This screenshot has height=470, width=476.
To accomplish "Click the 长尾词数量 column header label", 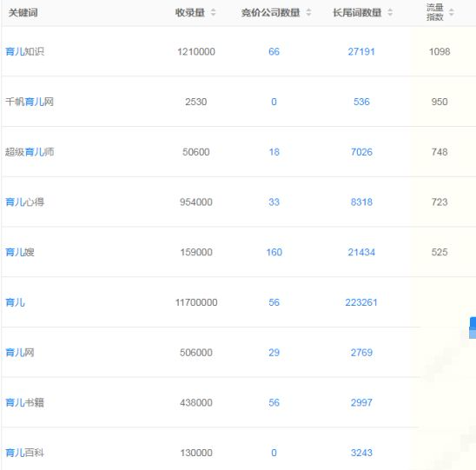I will pyautogui.click(x=357, y=12).
